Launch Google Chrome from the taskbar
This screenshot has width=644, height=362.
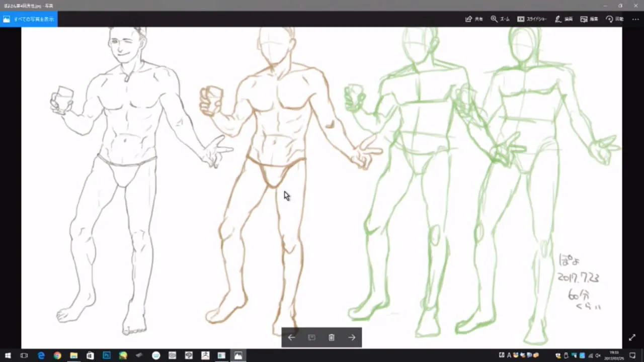point(57,355)
